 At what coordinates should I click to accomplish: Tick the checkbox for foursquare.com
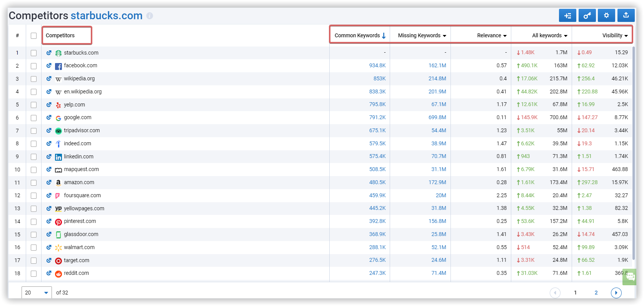click(x=33, y=196)
